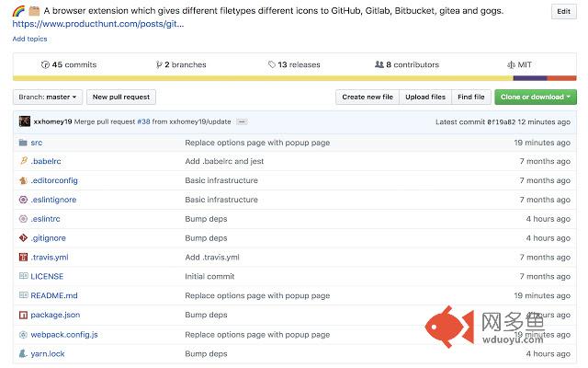Click 'Initial commit' message for LICENSE
588x368 pixels.
(x=209, y=276)
